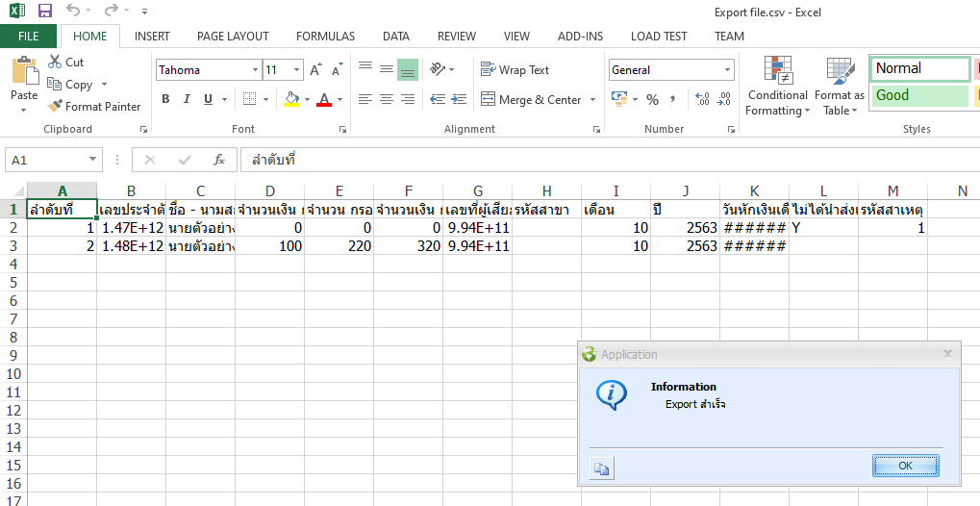Toggle Underline formatting
This screenshot has width=980, height=506.
(x=208, y=99)
